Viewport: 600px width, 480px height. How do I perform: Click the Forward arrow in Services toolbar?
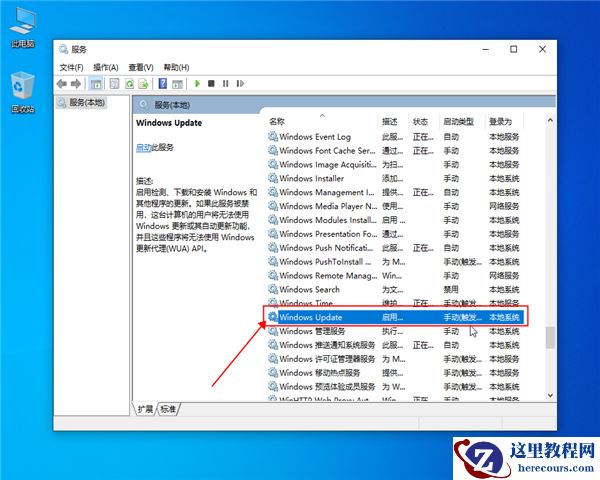coord(76,83)
